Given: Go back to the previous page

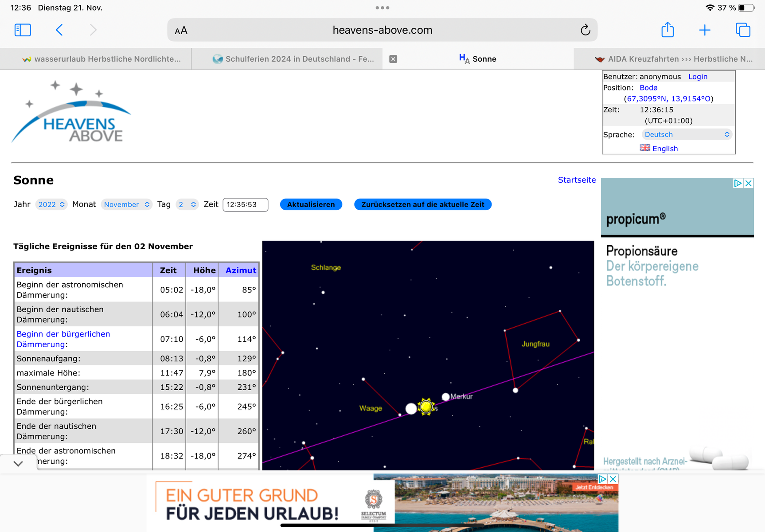Looking at the screenshot, I should 59,30.
